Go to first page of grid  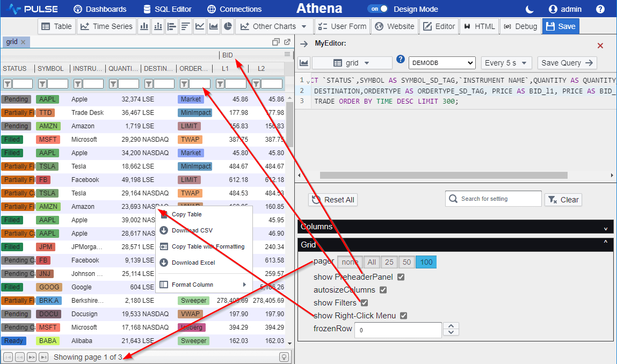coord(8,357)
